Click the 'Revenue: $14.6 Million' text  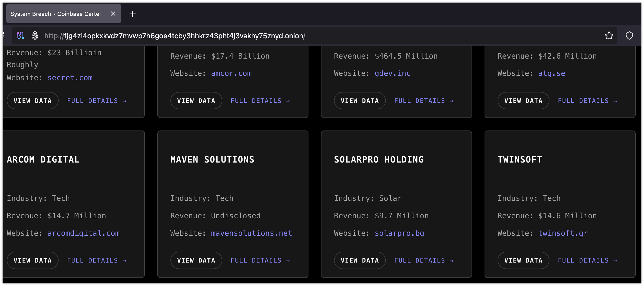[547, 216]
